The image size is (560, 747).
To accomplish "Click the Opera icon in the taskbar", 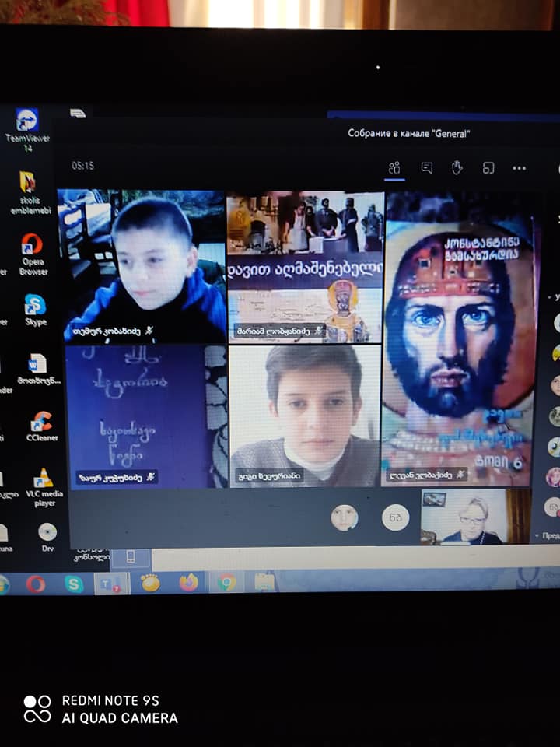I will tap(37, 584).
